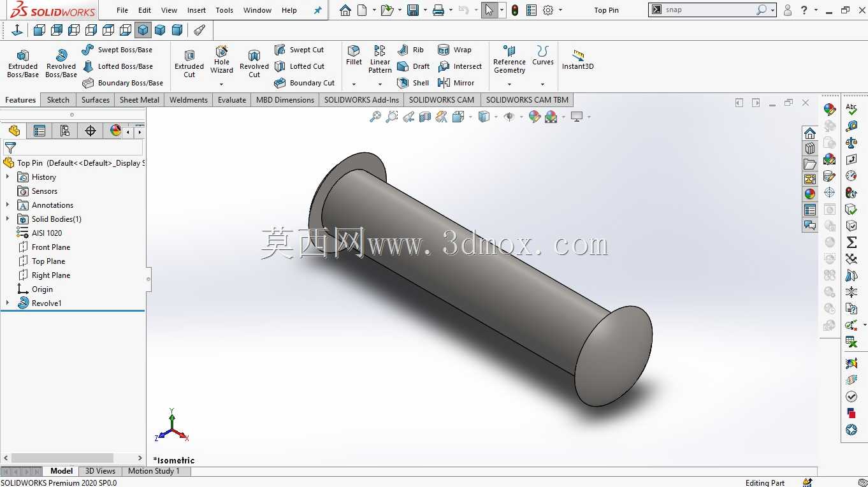The image size is (868, 487).
Task: Open Fillet dropdown arrow
Action: click(354, 84)
